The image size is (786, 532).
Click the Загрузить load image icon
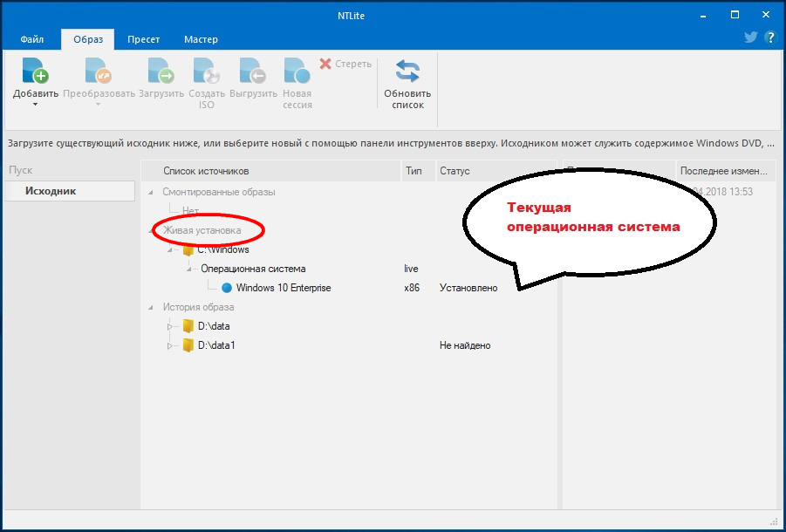click(161, 70)
